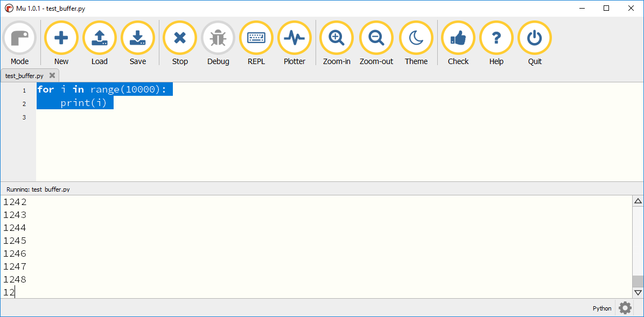Click output line 1243
The image size is (644, 317).
15,215
